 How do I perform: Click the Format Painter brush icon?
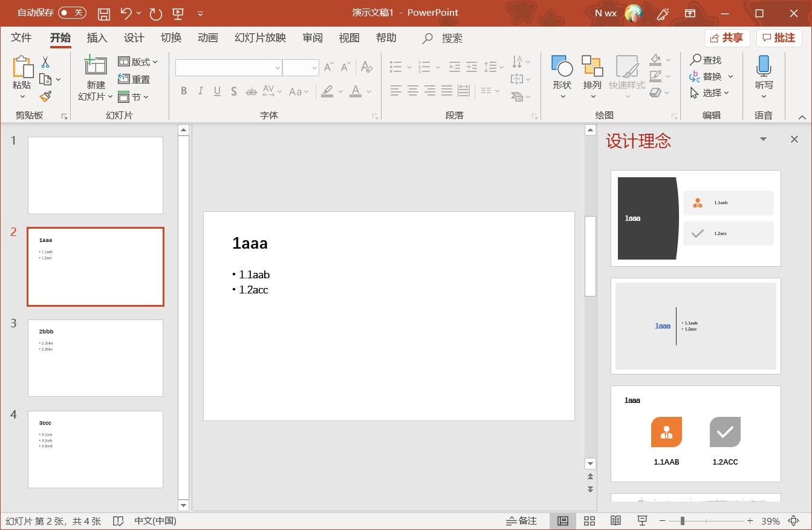45,96
